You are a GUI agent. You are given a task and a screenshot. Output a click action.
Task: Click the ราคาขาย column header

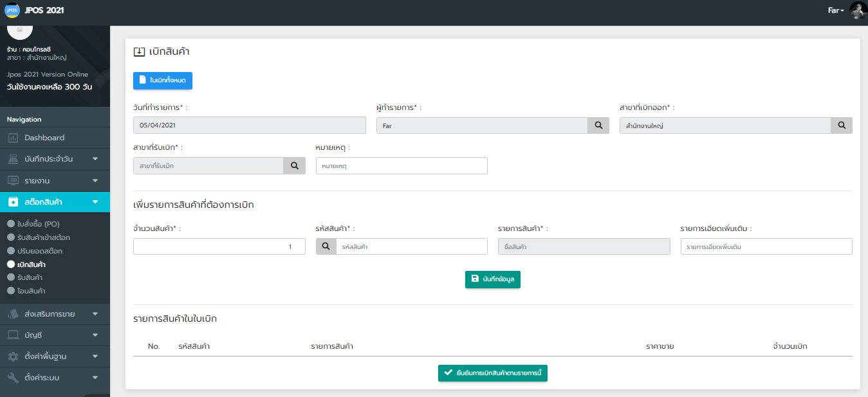pos(660,346)
